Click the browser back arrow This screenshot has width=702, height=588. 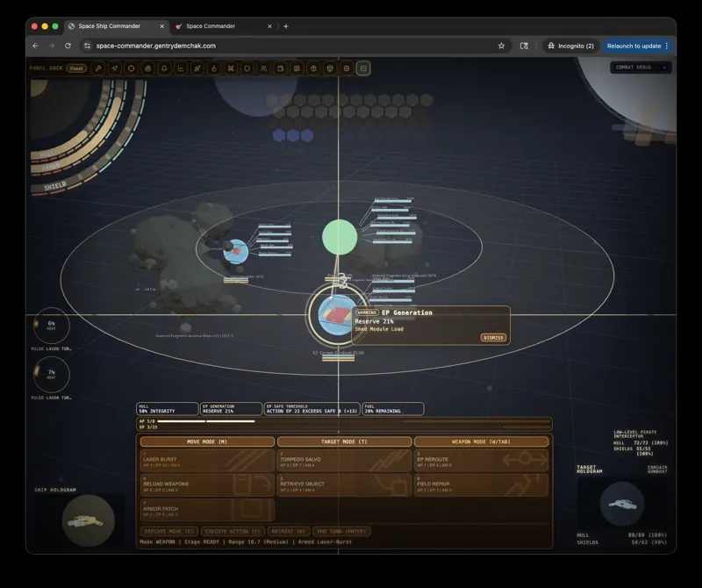(35, 46)
